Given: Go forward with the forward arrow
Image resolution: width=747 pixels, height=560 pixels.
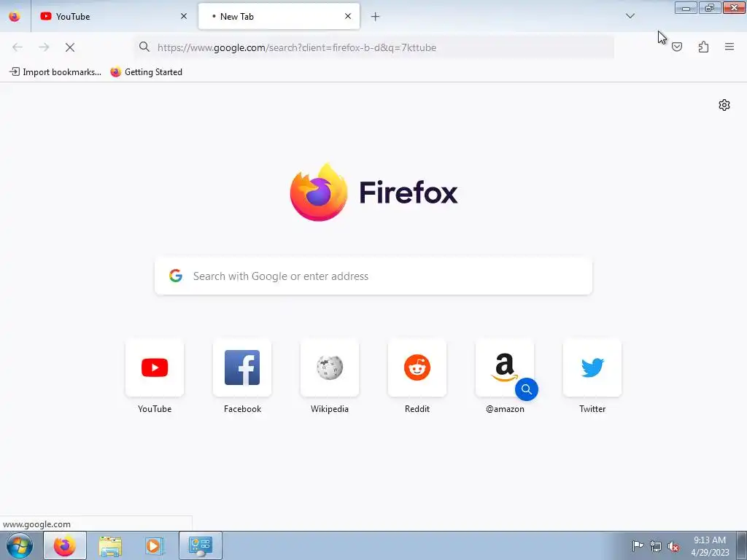Looking at the screenshot, I should coord(44,47).
